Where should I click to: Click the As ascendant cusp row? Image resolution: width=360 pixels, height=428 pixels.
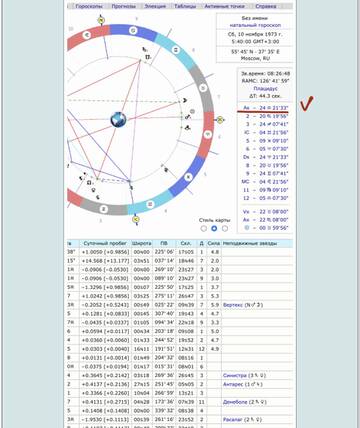pos(265,108)
